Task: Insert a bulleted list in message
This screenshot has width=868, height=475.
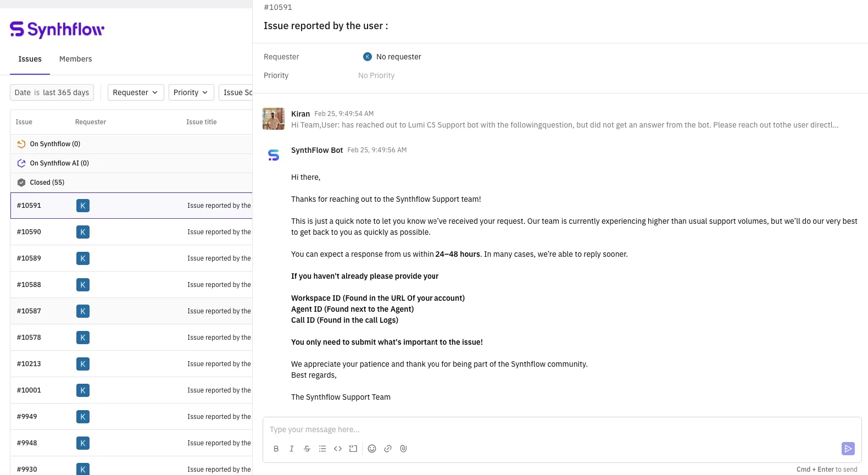Action: click(x=322, y=449)
